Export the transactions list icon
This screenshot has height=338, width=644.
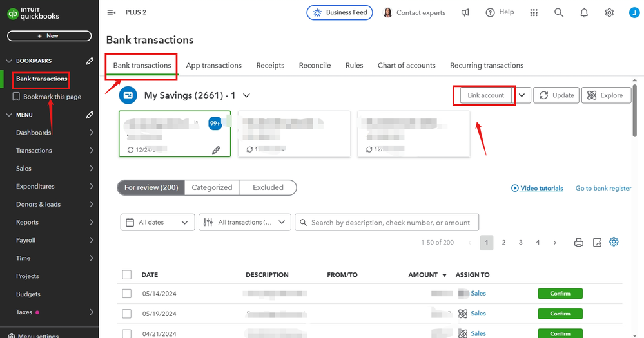tap(597, 243)
